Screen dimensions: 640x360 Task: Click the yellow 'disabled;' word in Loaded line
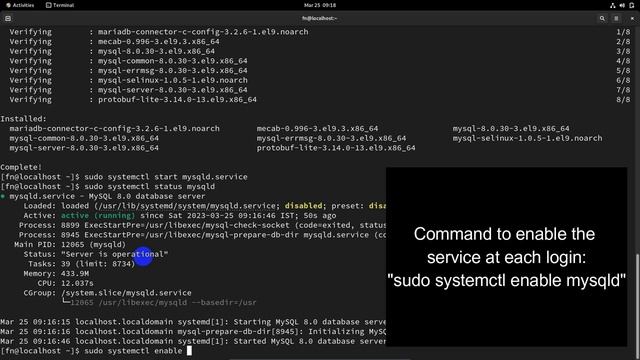pyautogui.click(x=304, y=206)
